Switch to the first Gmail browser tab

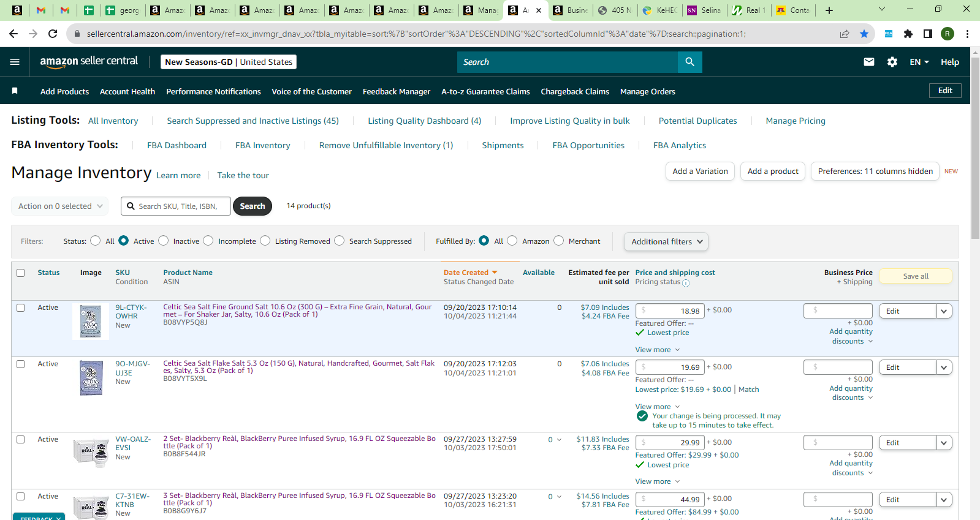click(x=41, y=10)
